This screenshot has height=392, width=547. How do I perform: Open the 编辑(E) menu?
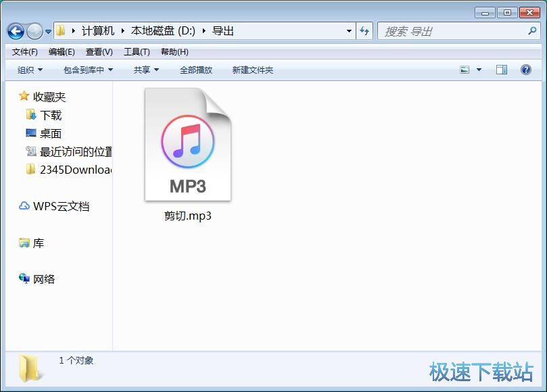click(x=62, y=52)
